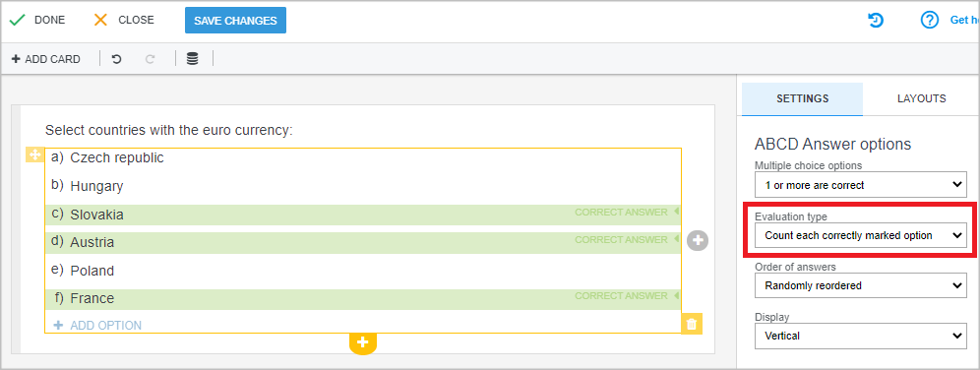The width and height of the screenshot is (980, 370).
Task: Click the undo arrow icon
Action: point(116,59)
